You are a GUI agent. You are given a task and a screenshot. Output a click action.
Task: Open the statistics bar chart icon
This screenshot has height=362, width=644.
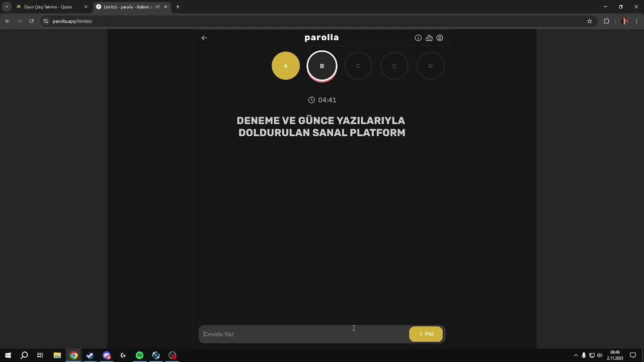[429, 38]
